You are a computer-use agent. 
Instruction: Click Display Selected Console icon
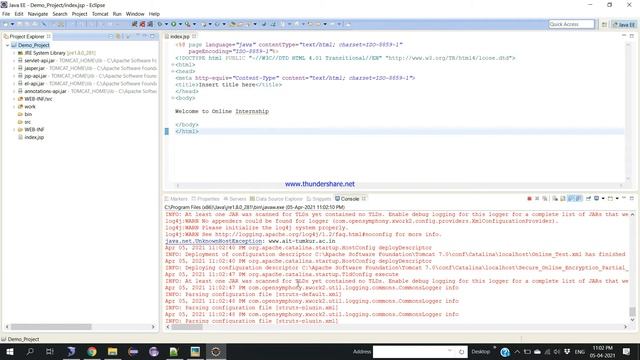(596, 198)
